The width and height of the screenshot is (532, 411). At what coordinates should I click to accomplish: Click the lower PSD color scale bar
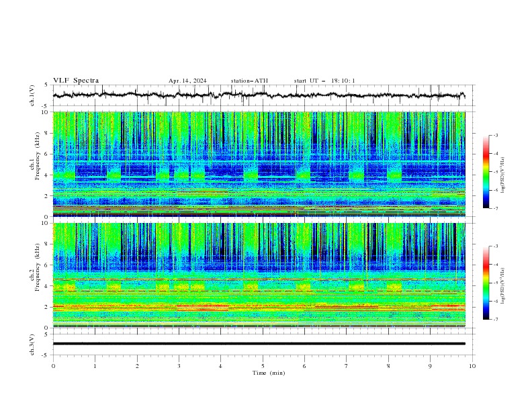pyautogui.click(x=486, y=283)
